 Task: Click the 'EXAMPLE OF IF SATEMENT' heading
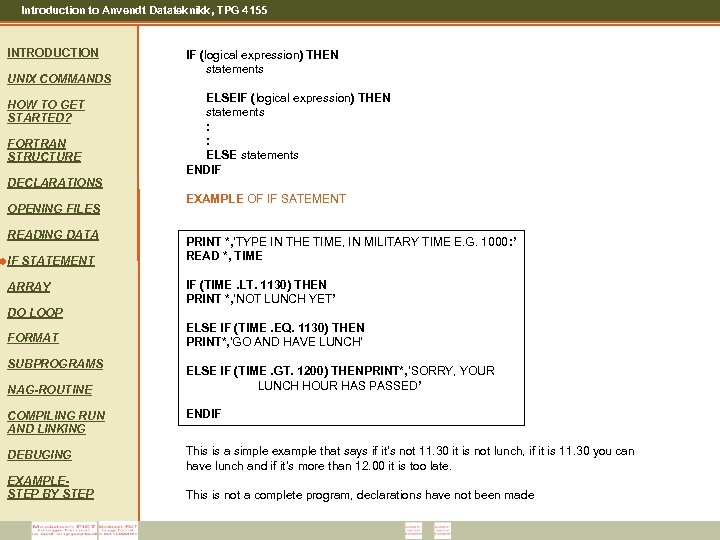tap(266, 199)
